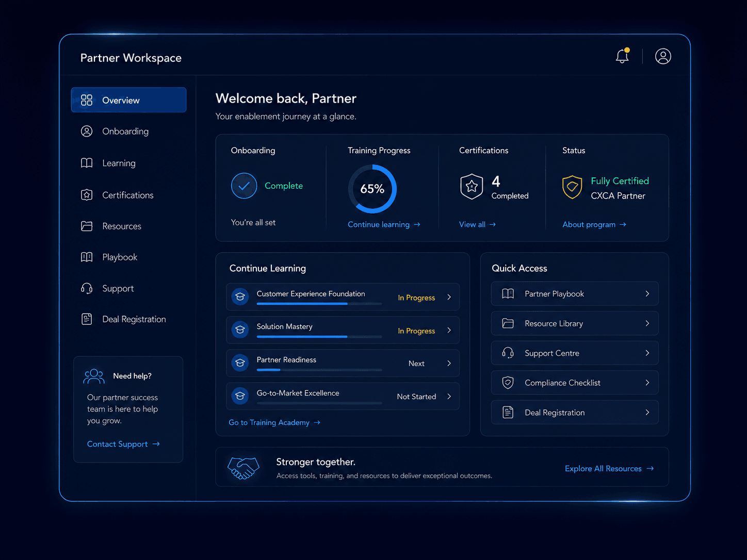
Task: Click the 'In Progress' status on Solution Mastery
Action: coord(416,331)
